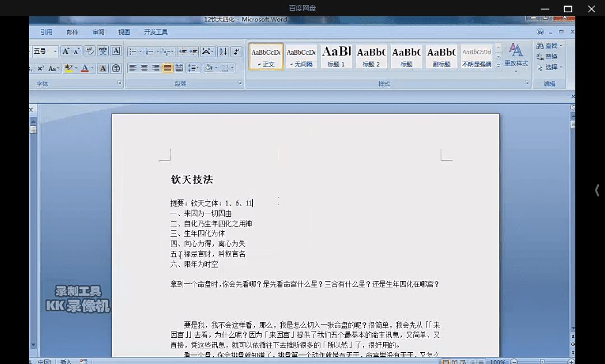Open the 审阅 (Review) ribbon tab

(99, 32)
